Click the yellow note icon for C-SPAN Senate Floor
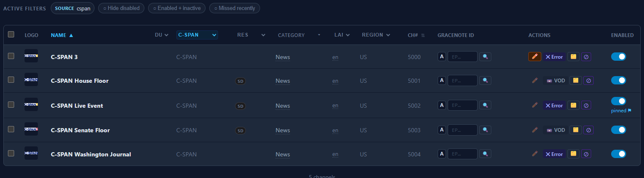The image size is (644, 178). pos(575,130)
